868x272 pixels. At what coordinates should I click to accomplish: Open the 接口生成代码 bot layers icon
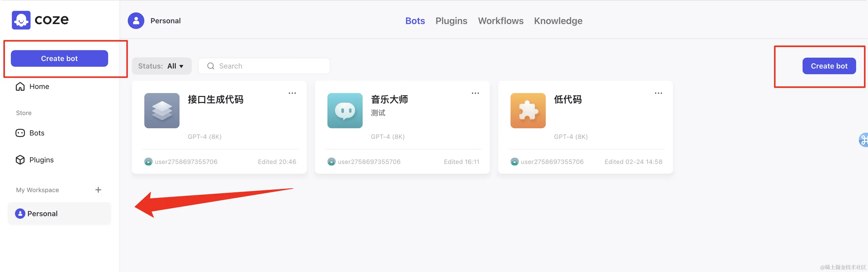point(162,110)
